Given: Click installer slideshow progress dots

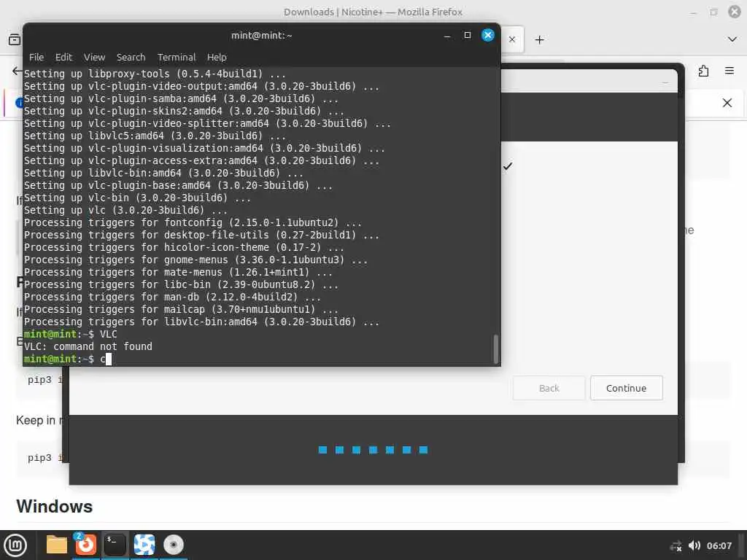Looking at the screenshot, I should (373, 450).
